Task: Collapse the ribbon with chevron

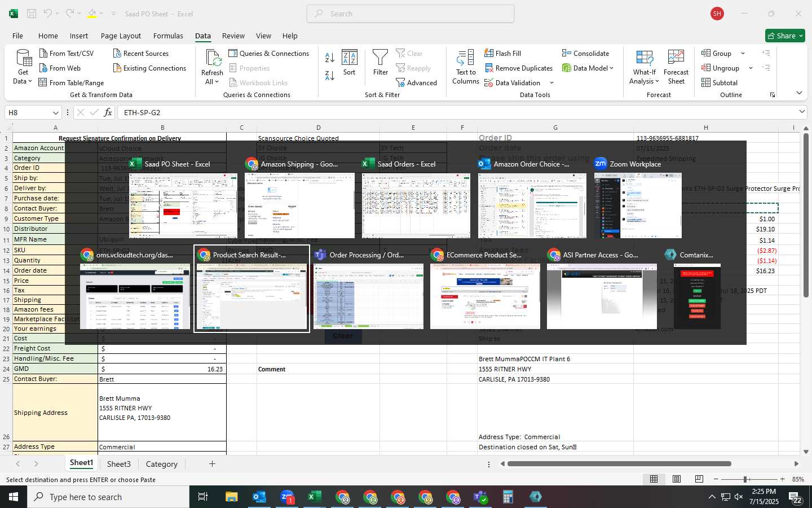Action: pyautogui.click(x=799, y=93)
